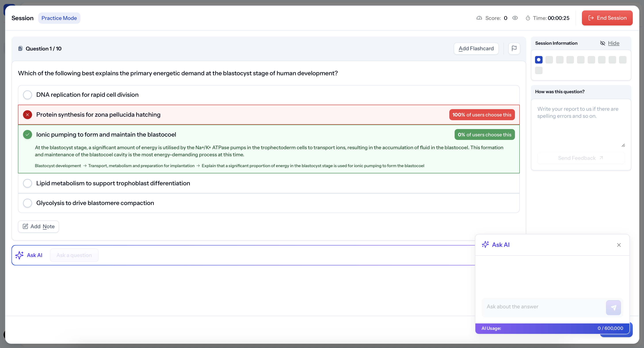Click the Ask AI panel header sparkle icon
This screenshot has width=644, height=348.
[485, 245]
